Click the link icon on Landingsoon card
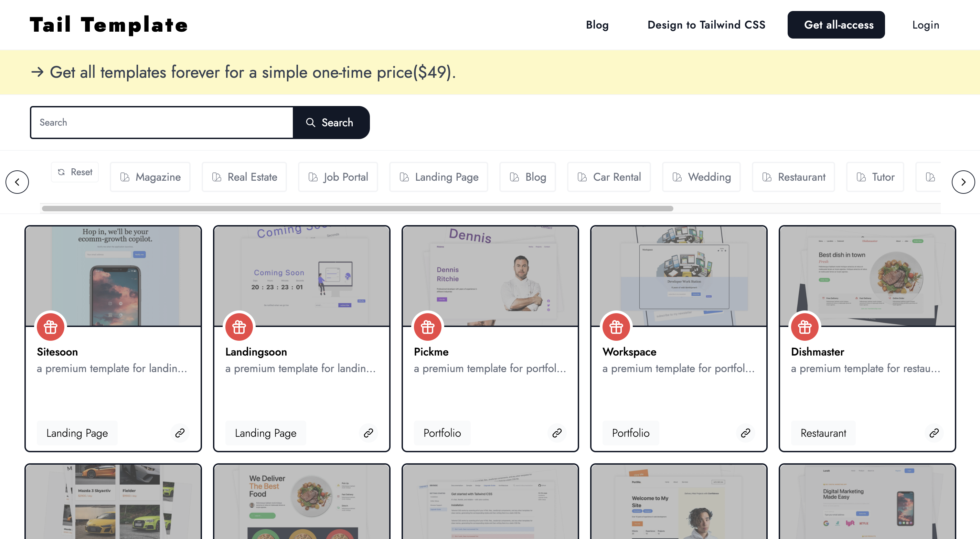This screenshot has width=980, height=539. [x=368, y=433]
